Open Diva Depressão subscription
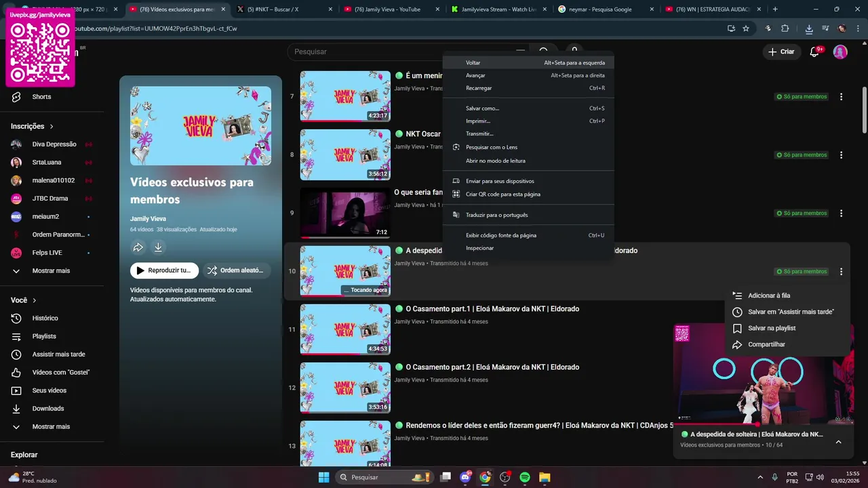This screenshot has height=488, width=868. (x=54, y=144)
